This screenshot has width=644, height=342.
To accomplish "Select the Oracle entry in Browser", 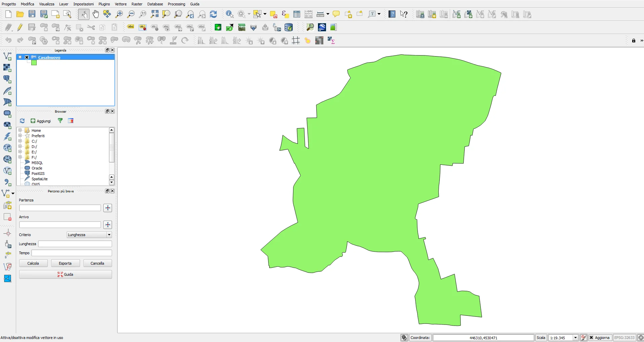I will point(37,168).
